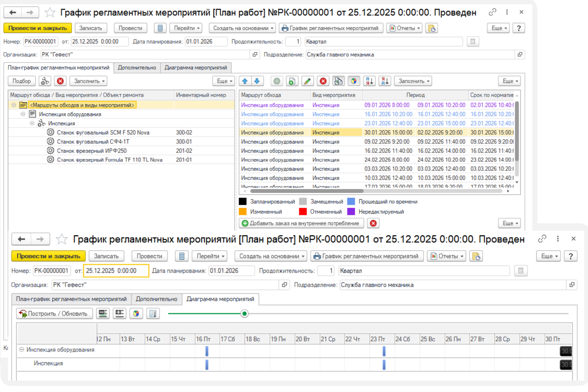This screenshot has height=392, width=588.
Task: Open План-график регламентных мероприятий tab, lower window
Action: pyautogui.click(x=71, y=299)
